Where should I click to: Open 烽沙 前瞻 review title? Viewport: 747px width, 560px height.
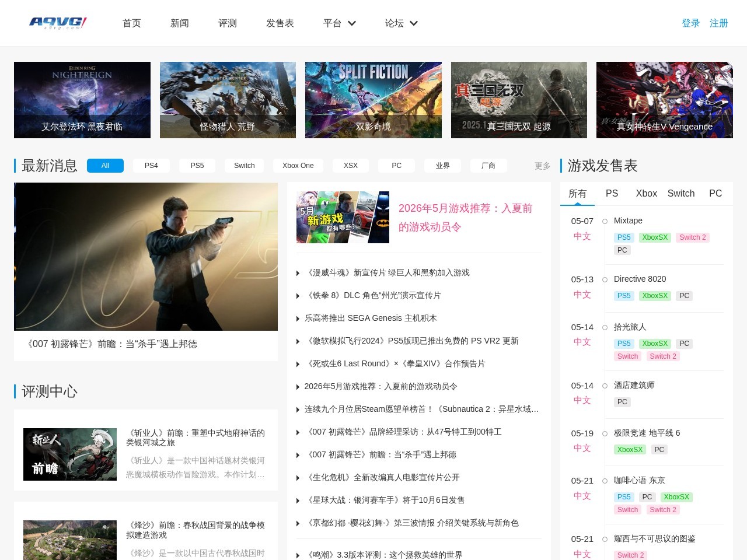click(x=196, y=530)
